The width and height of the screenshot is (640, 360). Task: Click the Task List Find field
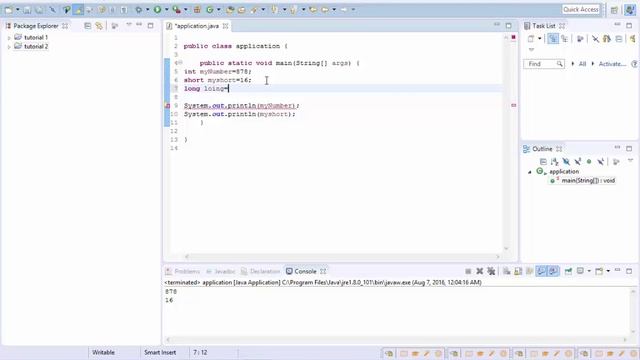pos(544,64)
